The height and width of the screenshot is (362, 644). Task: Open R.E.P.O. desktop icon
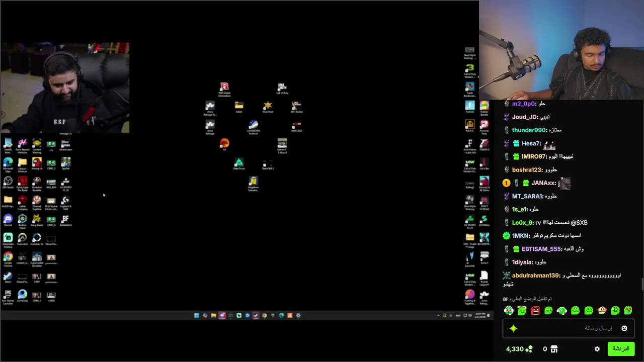469,126
